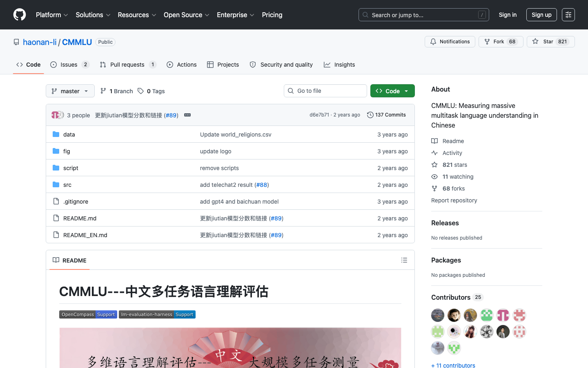The width and height of the screenshot is (588, 368).
Task: Open the script folder
Action: click(x=71, y=168)
